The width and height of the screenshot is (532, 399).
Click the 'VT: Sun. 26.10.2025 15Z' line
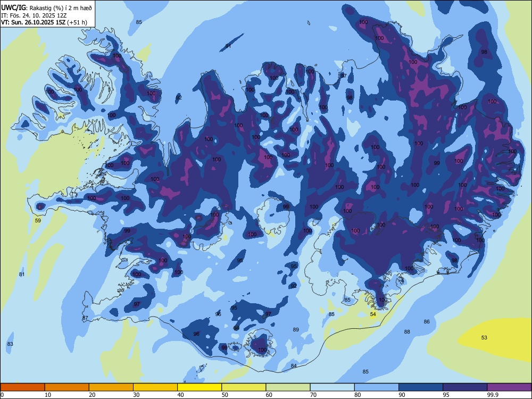point(33,22)
